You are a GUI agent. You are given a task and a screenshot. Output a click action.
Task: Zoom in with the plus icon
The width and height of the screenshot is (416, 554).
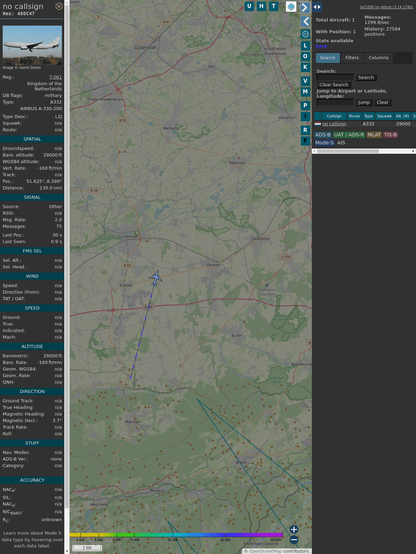click(x=294, y=529)
